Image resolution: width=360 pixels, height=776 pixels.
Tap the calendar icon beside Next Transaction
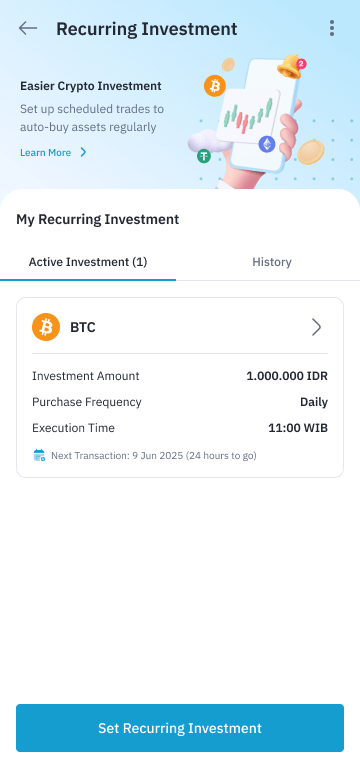pyautogui.click(x=39, y=455)
